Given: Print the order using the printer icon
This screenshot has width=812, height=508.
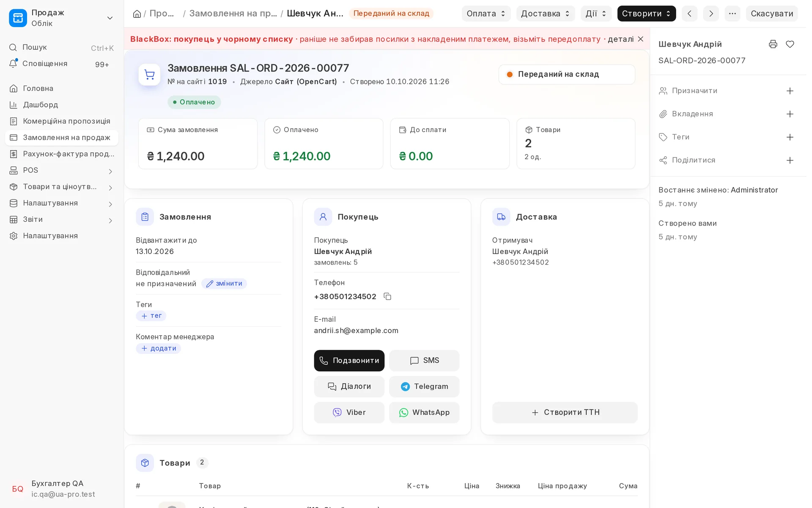Looking at the screenshot, I should 773,44.
